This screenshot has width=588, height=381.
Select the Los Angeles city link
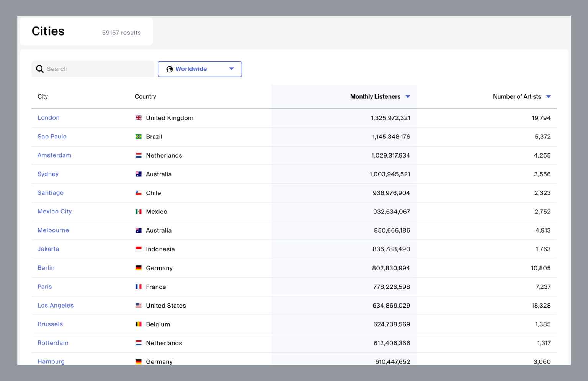tap(56, 305)
